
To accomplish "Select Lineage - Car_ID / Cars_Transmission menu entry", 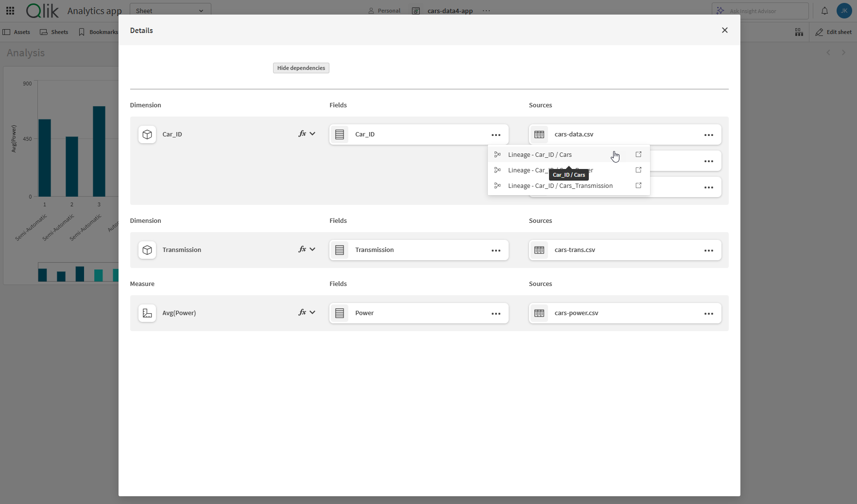I will click(560, 185).
